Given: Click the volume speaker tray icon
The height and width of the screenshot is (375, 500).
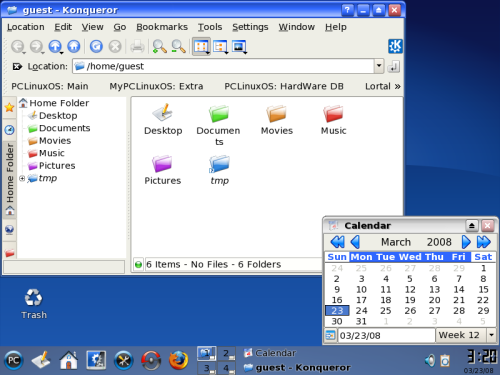Looking at the screenshot, I should 430,360.
